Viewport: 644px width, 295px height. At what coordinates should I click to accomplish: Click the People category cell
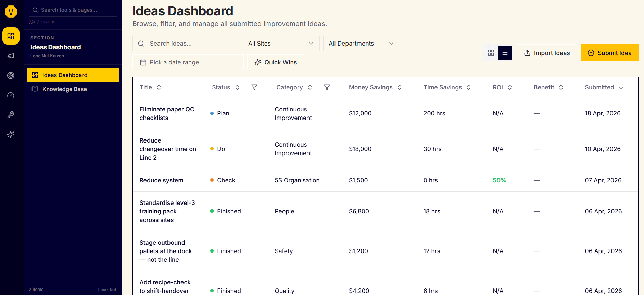click(x=285, y=211)
